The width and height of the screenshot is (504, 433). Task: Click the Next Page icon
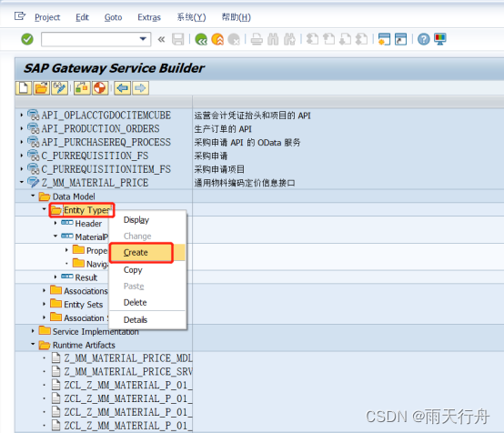pos(345,39)
